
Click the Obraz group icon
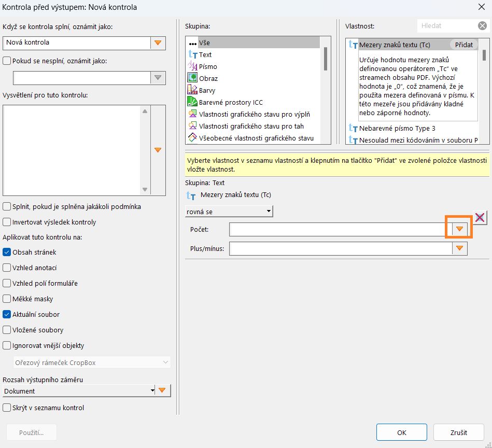[x=192, y=78]
